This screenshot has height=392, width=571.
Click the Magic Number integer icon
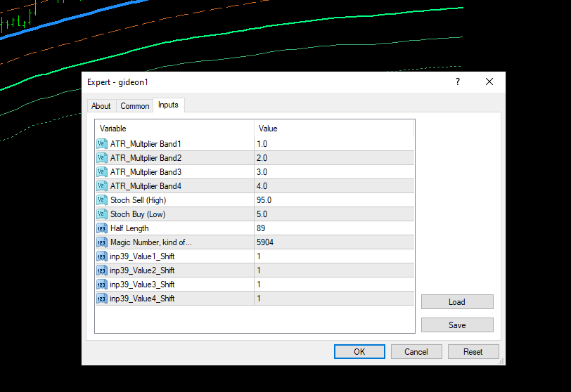pyautogui.click(x=101, y=242)
